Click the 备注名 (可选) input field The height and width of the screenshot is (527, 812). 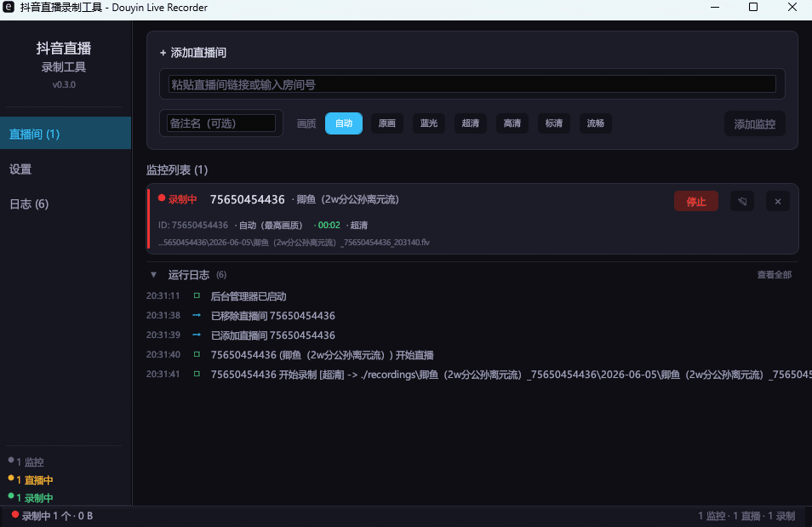pos(221,123)
